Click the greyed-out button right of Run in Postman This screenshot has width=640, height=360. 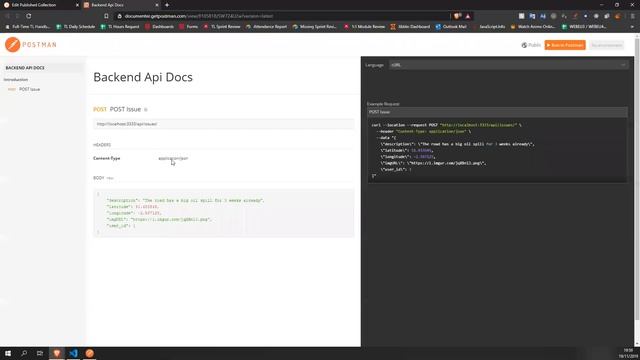(607, 45)
